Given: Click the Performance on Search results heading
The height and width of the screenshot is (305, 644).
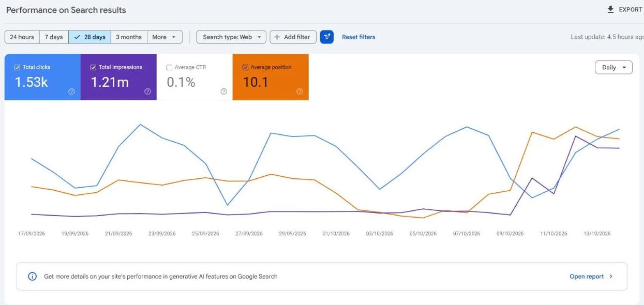Looking at the screenshot, I should tap(66, 10).
